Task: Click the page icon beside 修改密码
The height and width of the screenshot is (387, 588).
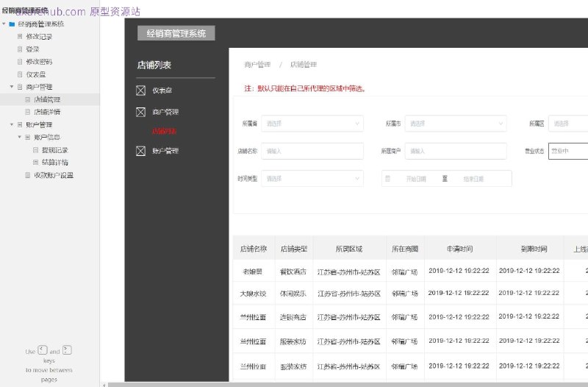Action: (20, 62)
